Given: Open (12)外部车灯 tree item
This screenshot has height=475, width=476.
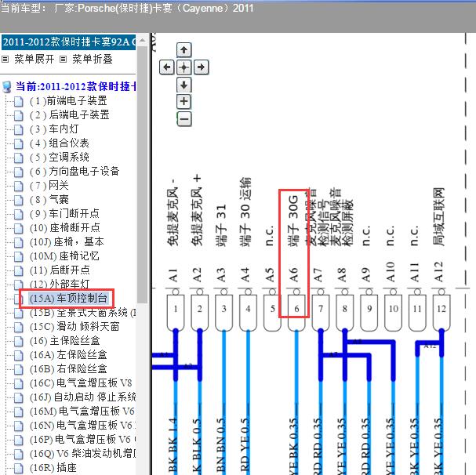Looking at the screenshot, I should (60, 284).
